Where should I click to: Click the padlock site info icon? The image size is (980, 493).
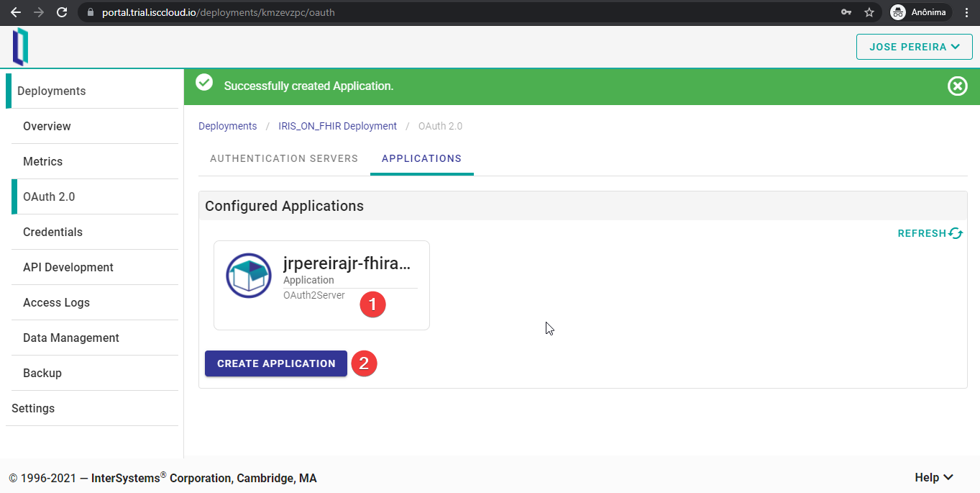point(90,12)
